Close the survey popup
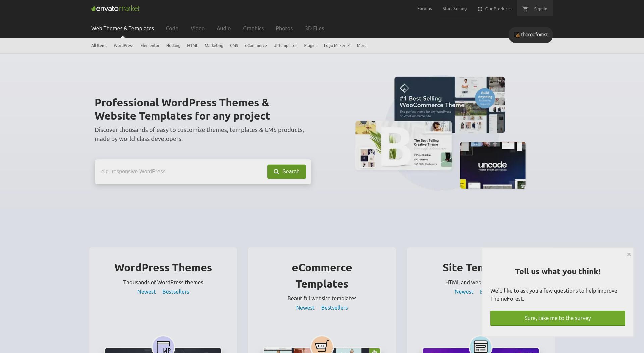644x353 pixels. click(x=629, y=254)
